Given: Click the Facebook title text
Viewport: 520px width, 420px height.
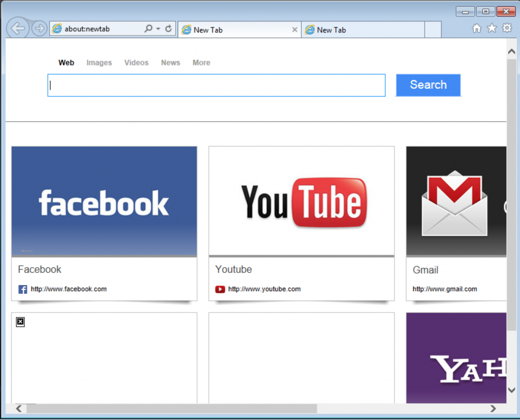Looking at the screenshot, I should click(x=40, y=269).
